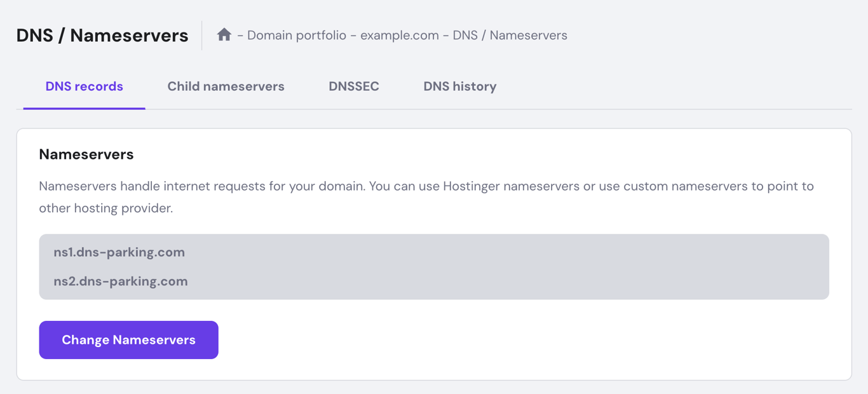The height and width of the screenshot is (394, 868).
Task: Click the ns1.dns-parking.com nameserver entry
Action: (119, 252)
